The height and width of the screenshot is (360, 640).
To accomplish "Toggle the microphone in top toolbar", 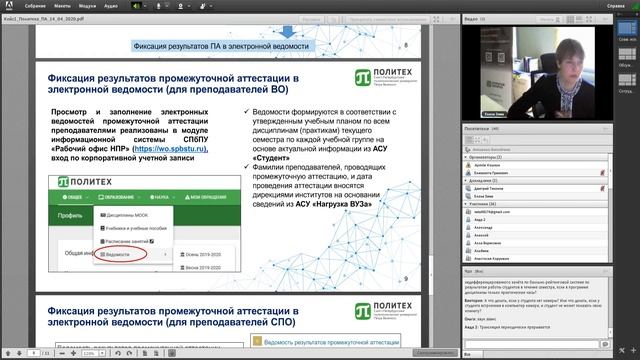I will pyautogui.click(x=159, y=6).
